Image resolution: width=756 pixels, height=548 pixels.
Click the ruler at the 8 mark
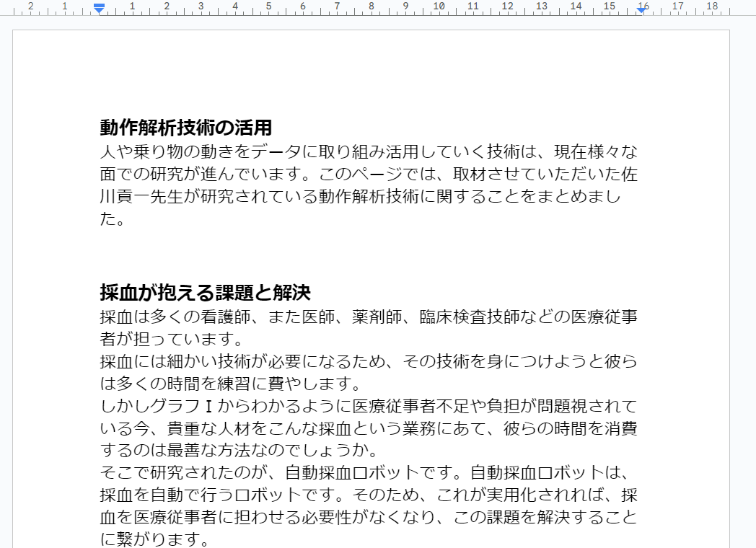point(371,6)
